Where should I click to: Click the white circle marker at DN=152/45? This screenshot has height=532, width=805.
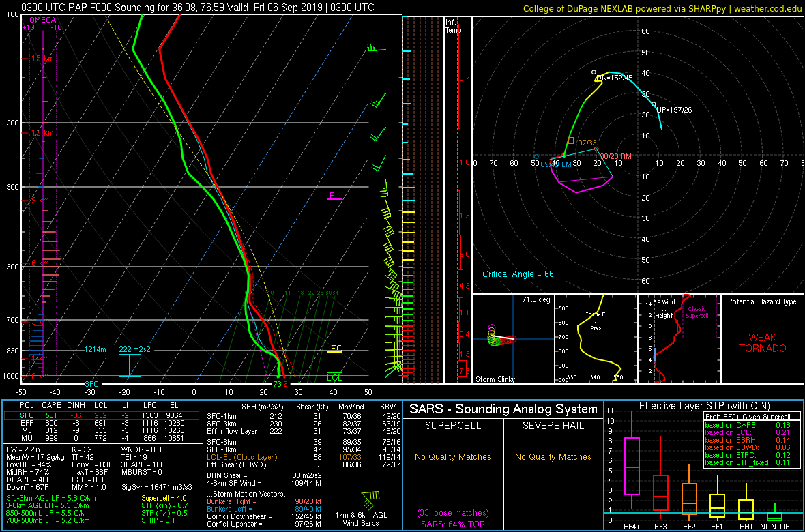coord(594,72)
